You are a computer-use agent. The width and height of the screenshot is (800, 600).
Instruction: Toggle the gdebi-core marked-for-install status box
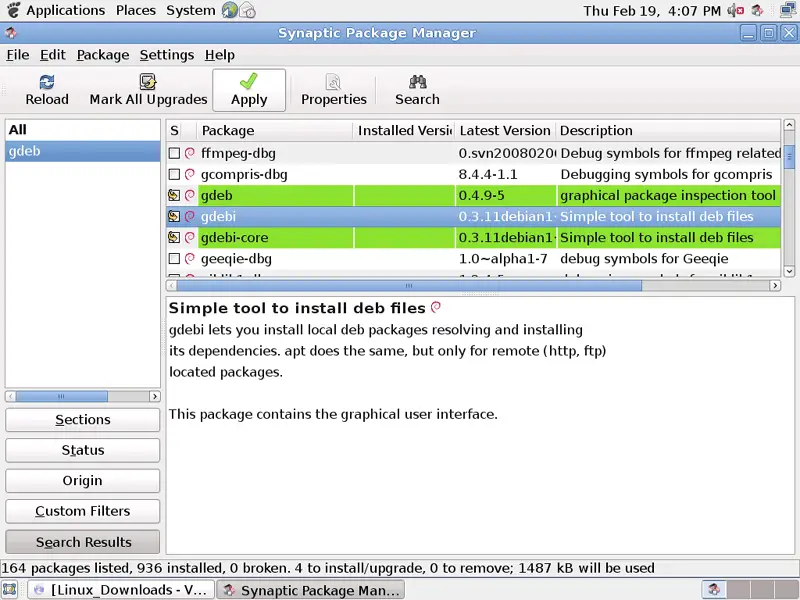tap(174, 237)
